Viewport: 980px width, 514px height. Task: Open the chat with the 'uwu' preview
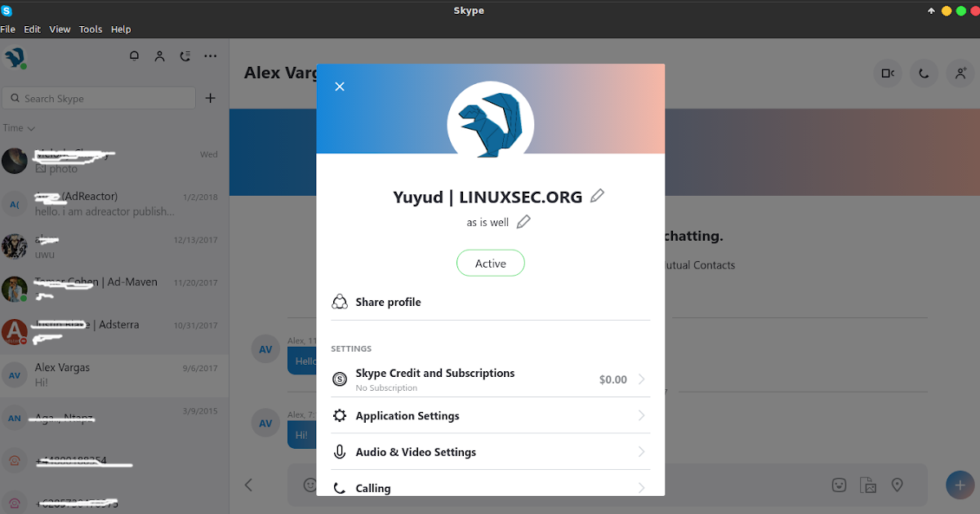114,246
